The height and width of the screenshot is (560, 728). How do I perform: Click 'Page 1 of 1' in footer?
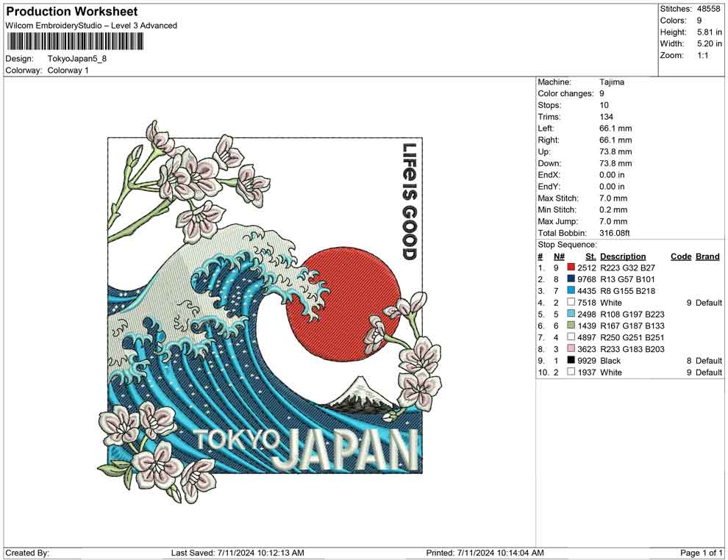(x=701, y=553)
